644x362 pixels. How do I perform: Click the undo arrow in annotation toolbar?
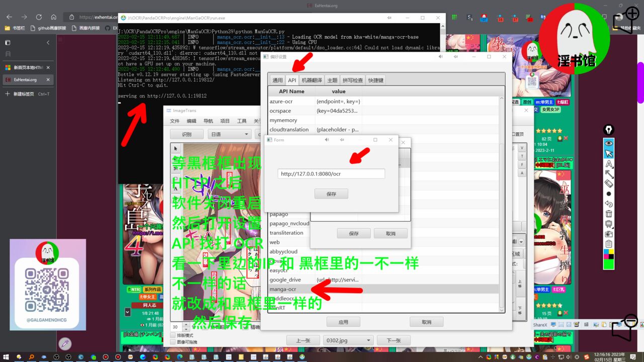pyautogui.click(x=609, y=204)
